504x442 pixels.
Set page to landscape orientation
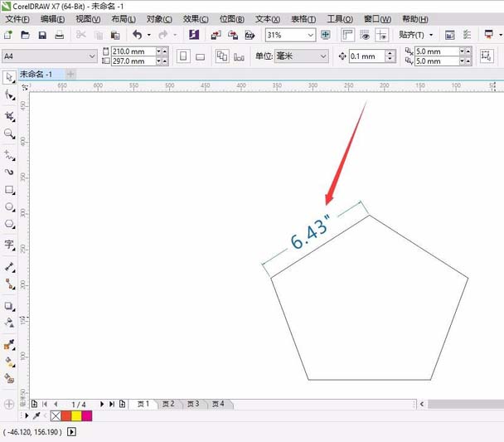point(201,57)
